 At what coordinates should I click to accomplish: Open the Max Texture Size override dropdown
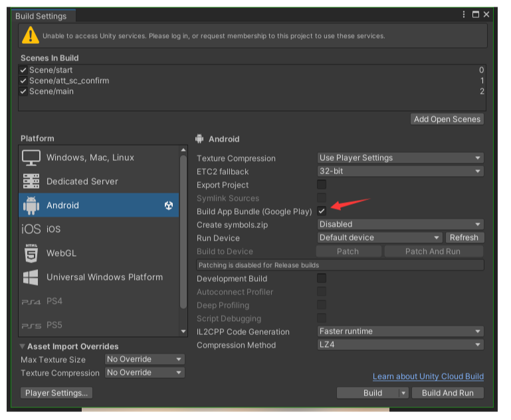coord(145,360)
